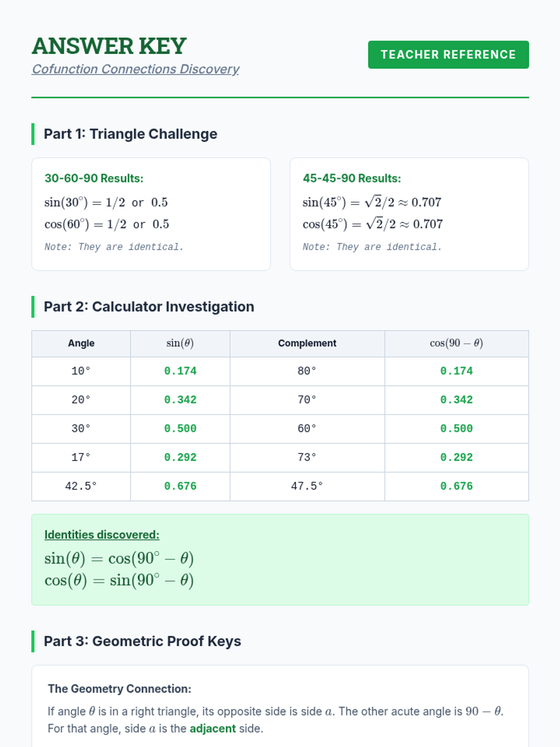Screen dimensions: 560x747
Task: Click The Geometry Connection subheading
Action: tap(119, 689)
